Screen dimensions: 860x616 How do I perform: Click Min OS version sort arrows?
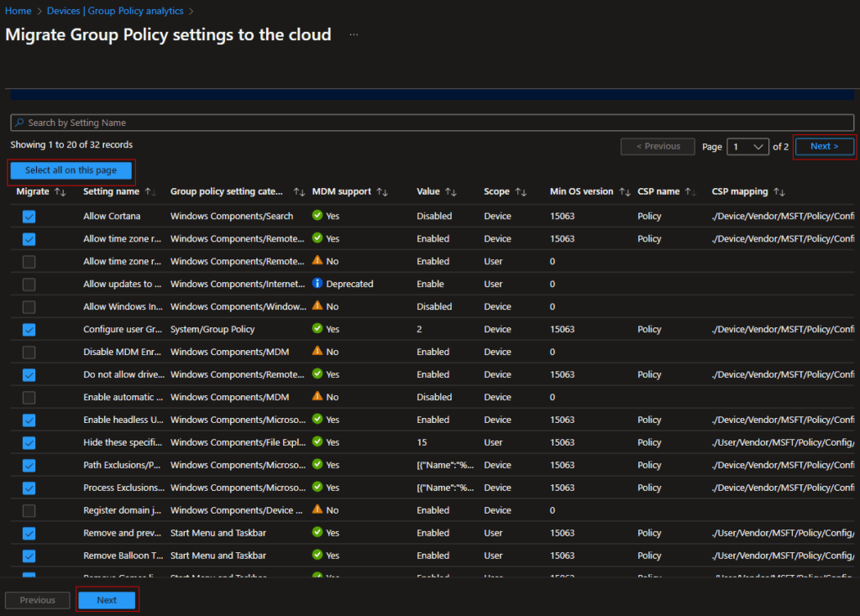[x=624, y=192]
